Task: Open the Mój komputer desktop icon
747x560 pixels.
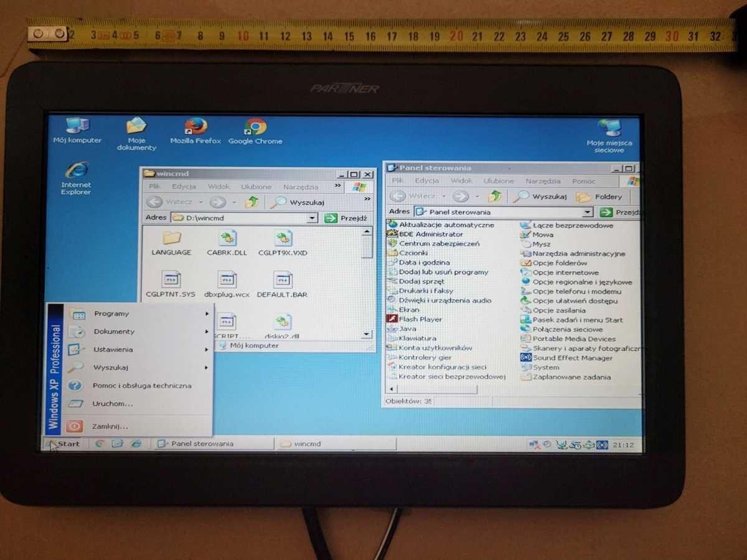Action: coord(77,131)
